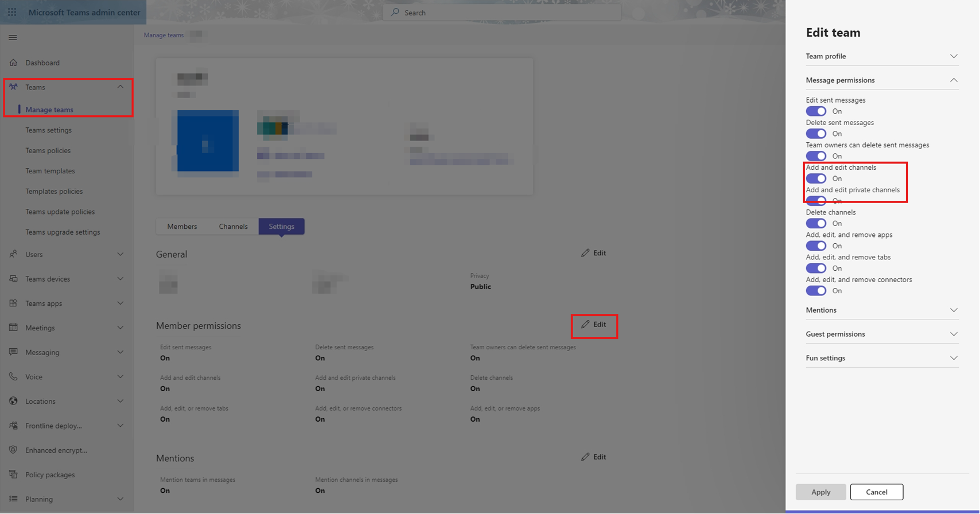The image size is (980, 514).
Task: Expand the Team profile section
Action: pyautogui.click(x=882, y=56)
